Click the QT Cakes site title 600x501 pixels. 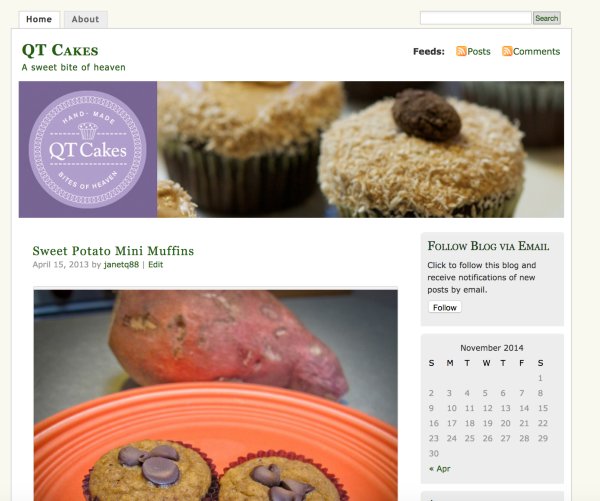coord(60,50)
